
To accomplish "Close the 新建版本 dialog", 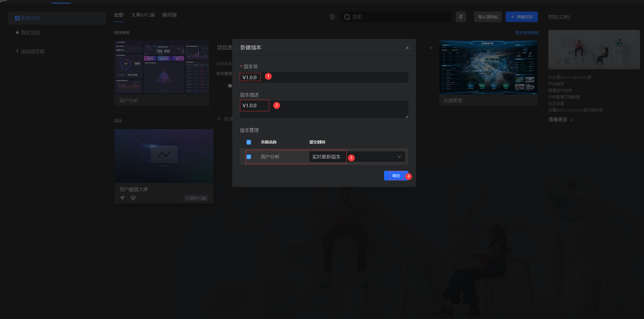I will point(407,48).
